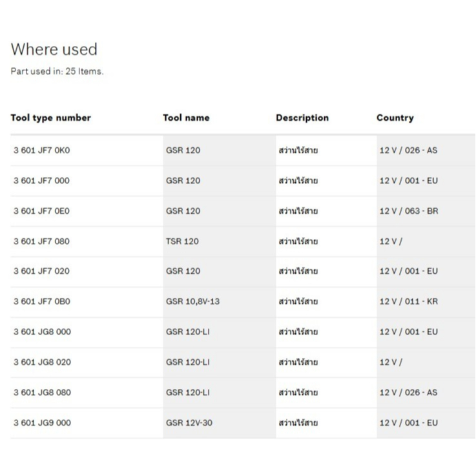Click tool name GSR 10,8V-13

point(192,302)
